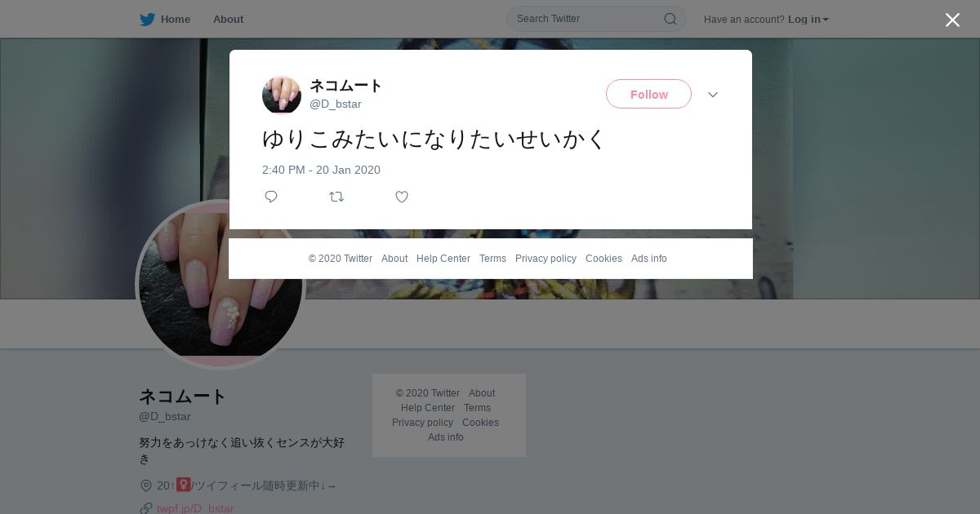The image size is (980, 514).
Task: Open the large profile picture of nails
Action: pyautogui.click(x=220, y=285)
